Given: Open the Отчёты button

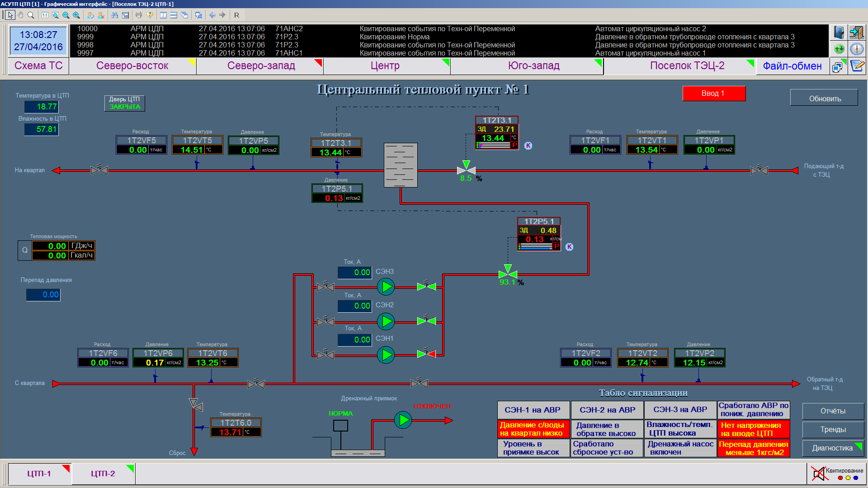Looking at the screenshot, I should coord(833,411).
